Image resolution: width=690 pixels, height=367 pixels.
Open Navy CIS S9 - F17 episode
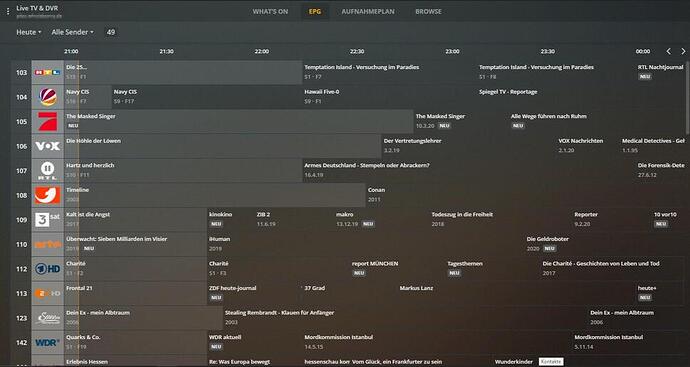(x=207, y=97)
